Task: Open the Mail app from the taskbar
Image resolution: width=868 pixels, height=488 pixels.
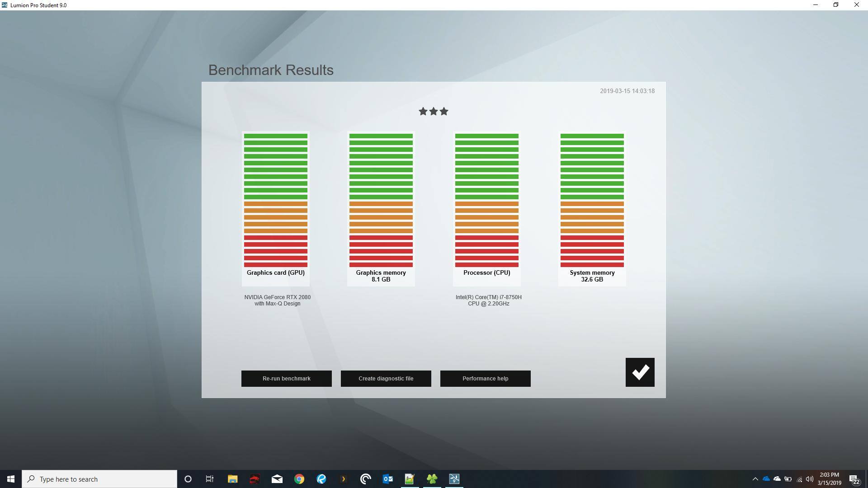Action: point(276,479)
